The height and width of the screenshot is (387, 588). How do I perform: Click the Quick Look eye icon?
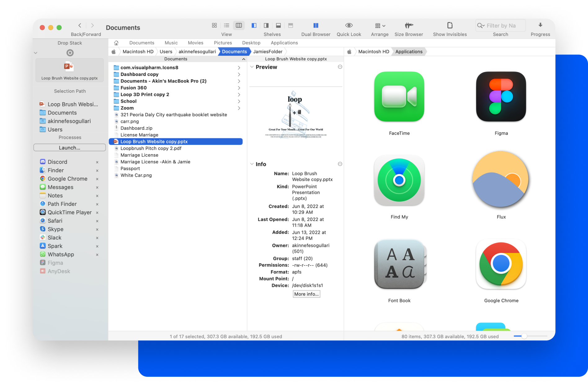pyautogui.click(x=349, y=25)
